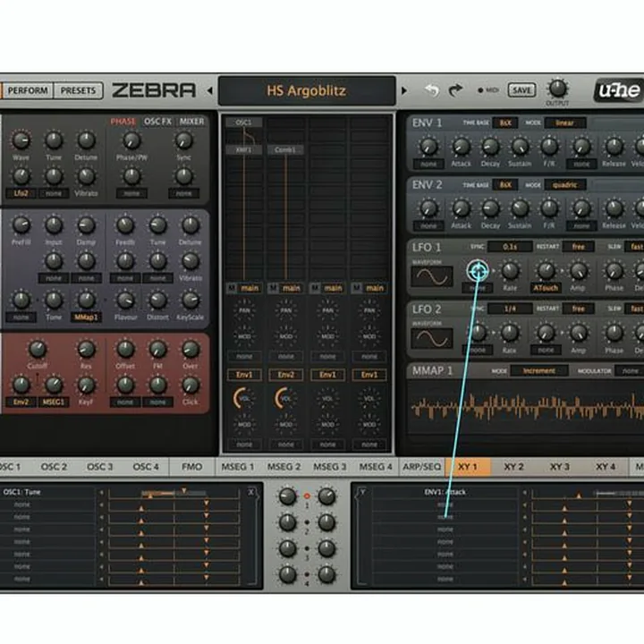Click the OSC1: Tune range slider
Screen dimensions: 644x644
pos(174,493)
